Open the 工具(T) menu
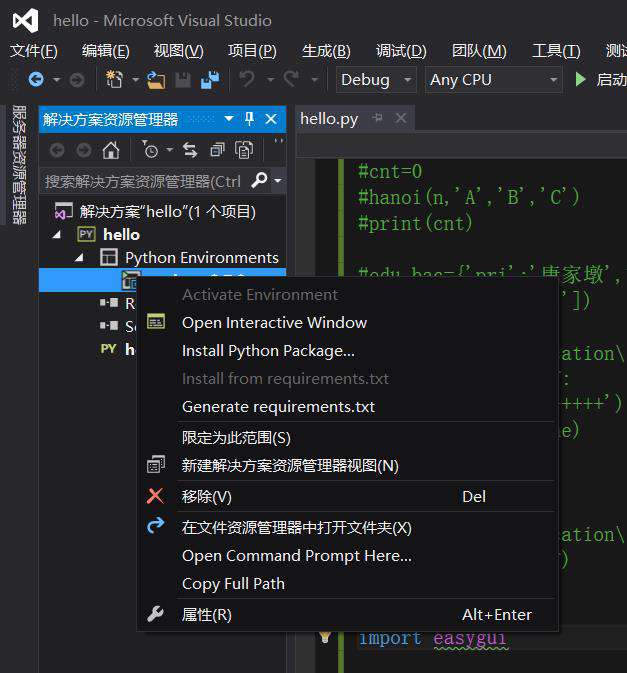This screenshot has width=627, height=673. coord(556,51)
